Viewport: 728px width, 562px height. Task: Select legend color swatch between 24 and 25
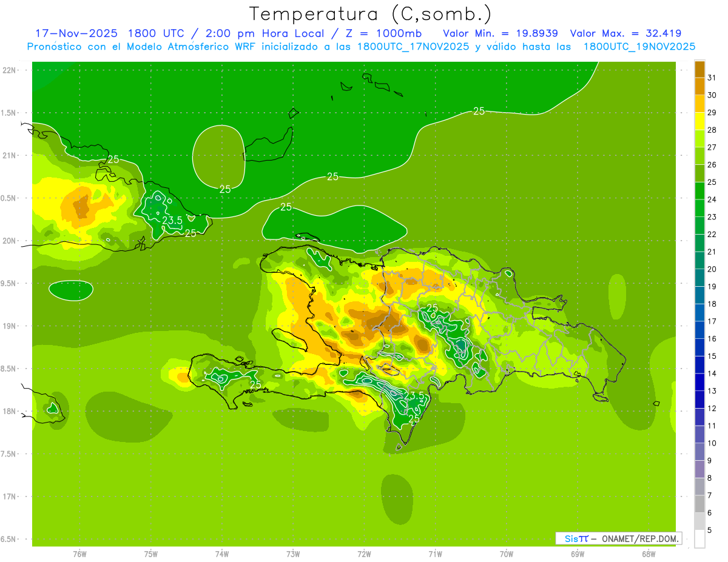click(x=699, y=190)
